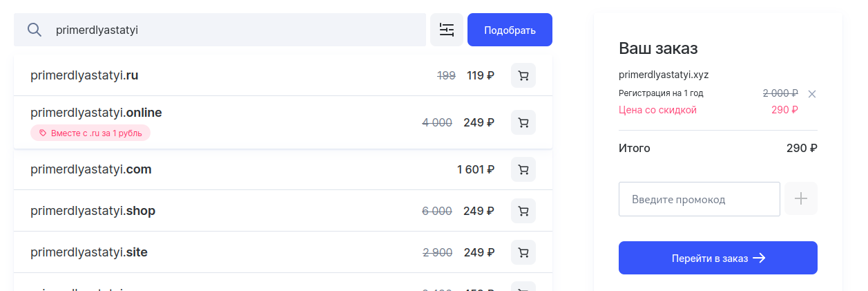
Task: Click the Перейти в заказ button
Action: [x=717, y=258]
